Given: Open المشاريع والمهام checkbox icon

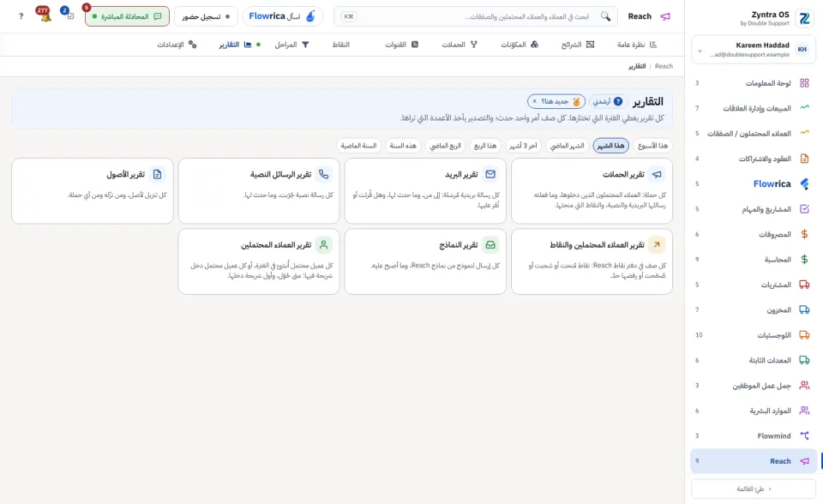Looking at the screenshot, I should pos(804,209).
